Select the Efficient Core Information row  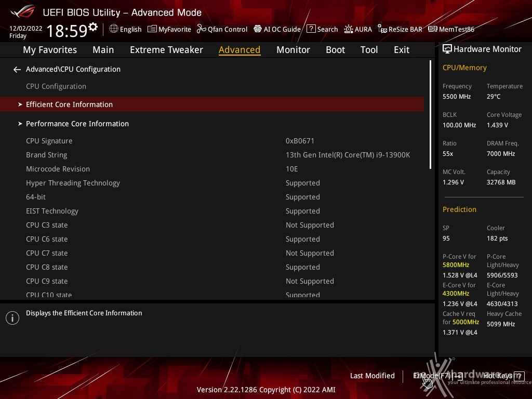pyautogui.click(x=212, y=104)
